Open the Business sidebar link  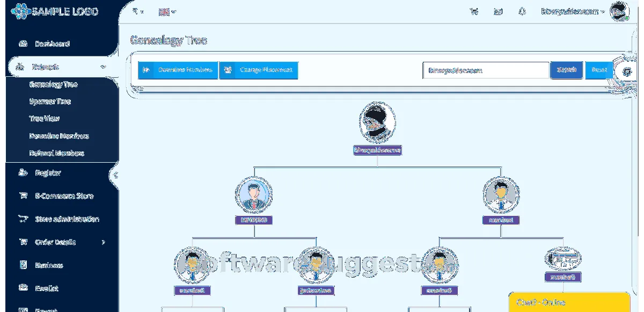(49, 265)
